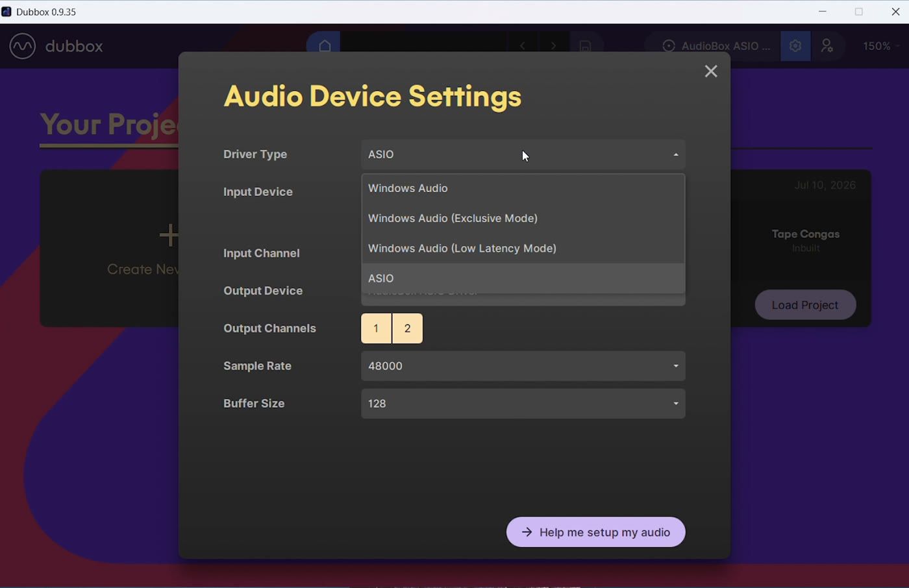
Task: Click the Sample Rate label
Action: 257,366
